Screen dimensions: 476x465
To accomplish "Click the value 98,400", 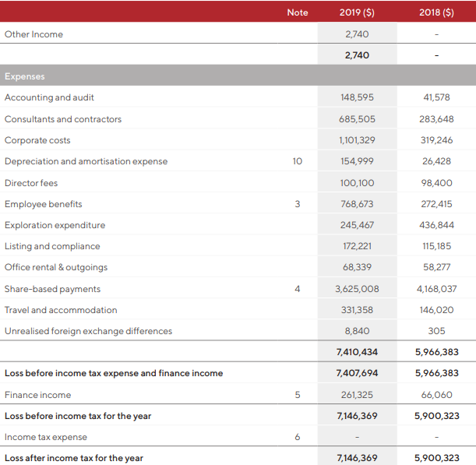I will [436, 183].
